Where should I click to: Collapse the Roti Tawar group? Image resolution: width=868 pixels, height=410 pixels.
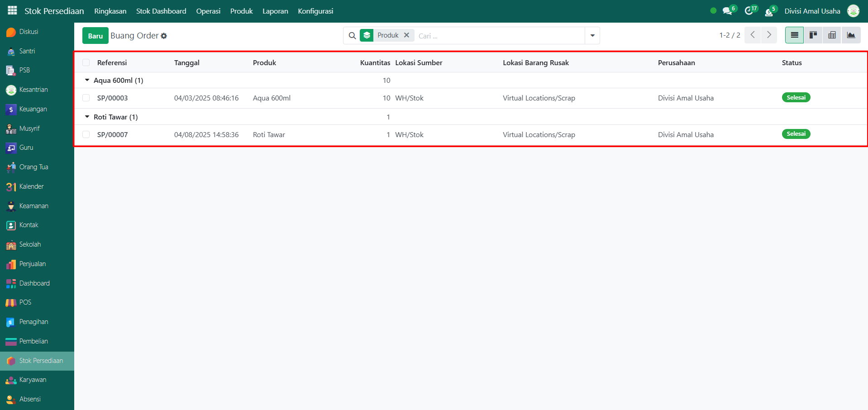[87, 117]
